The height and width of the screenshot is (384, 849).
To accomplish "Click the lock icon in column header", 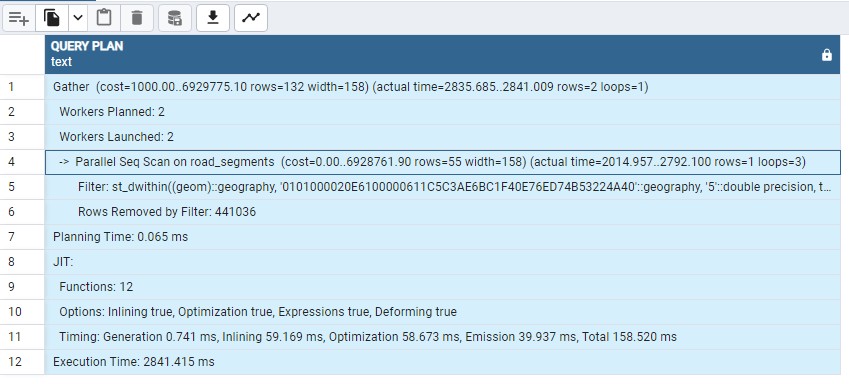I will (826, 55).
